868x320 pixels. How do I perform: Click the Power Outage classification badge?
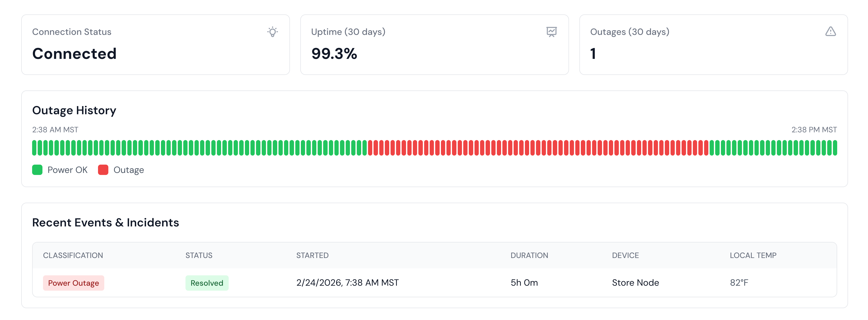[73, 283]
